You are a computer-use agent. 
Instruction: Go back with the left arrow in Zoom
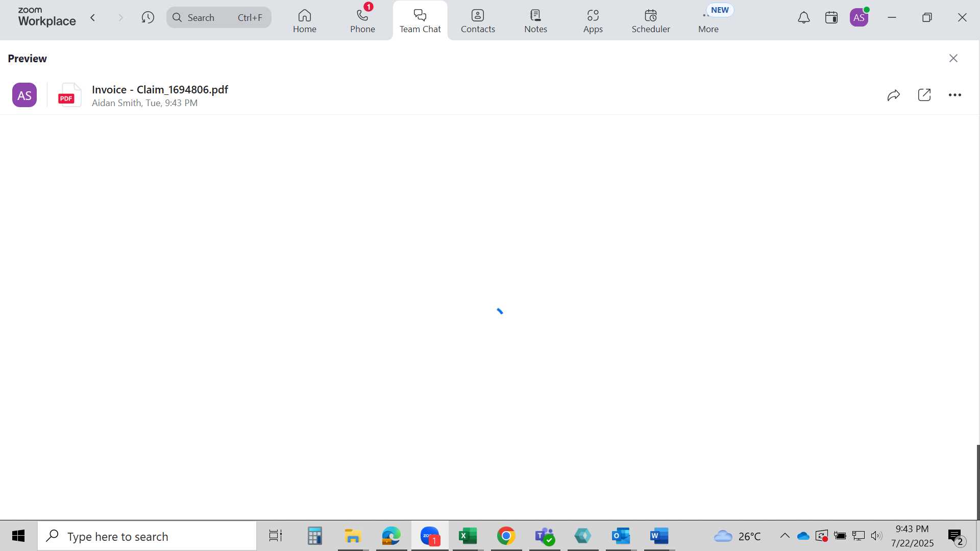(x=93, y=18)
